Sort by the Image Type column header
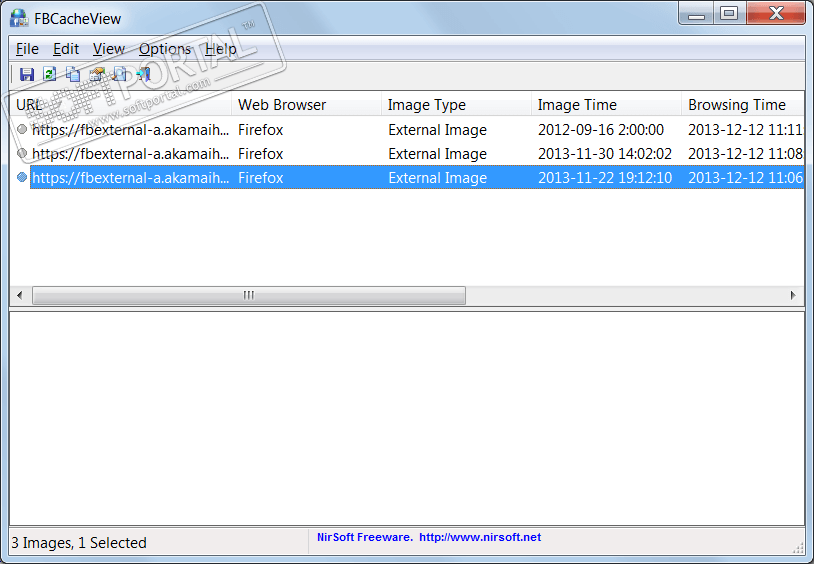The height and width of the screenshot is (564, 814). point(456,104)
